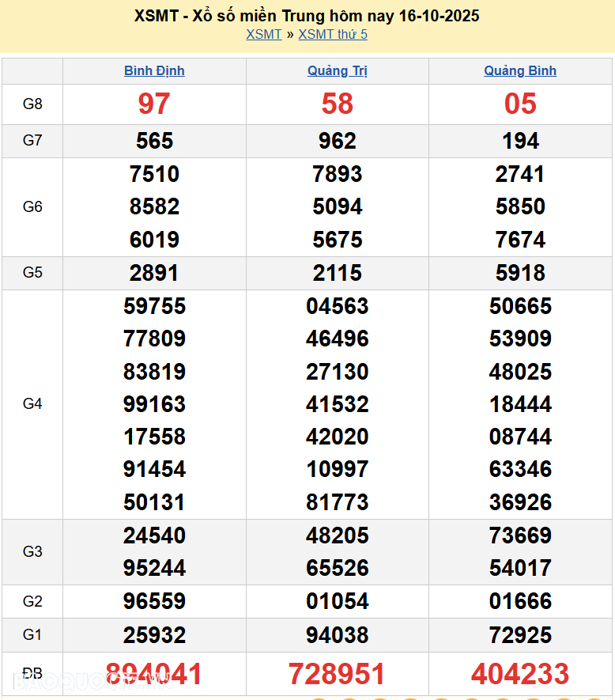Select the G2 number 01666
The width and height of the screenshot is (615, 700).
[x=520, y=601]
